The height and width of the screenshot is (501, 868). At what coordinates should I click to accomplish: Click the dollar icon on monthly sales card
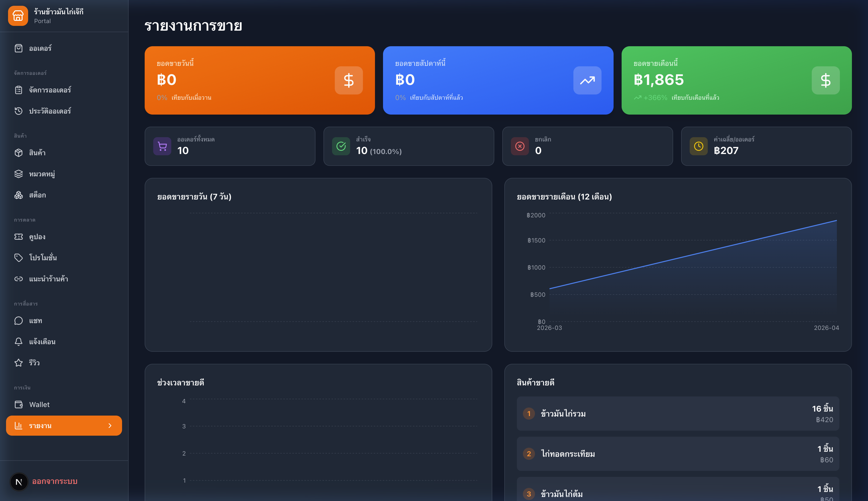[825, 80]
